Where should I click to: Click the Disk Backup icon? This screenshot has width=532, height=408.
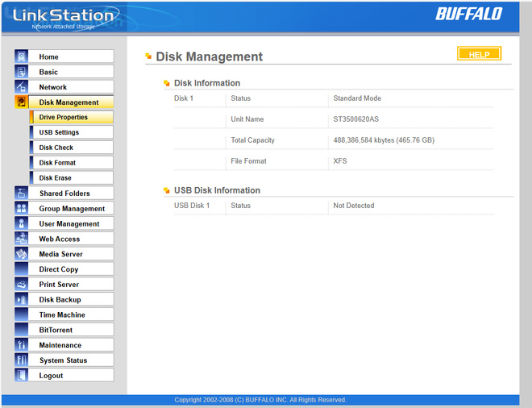22,299
